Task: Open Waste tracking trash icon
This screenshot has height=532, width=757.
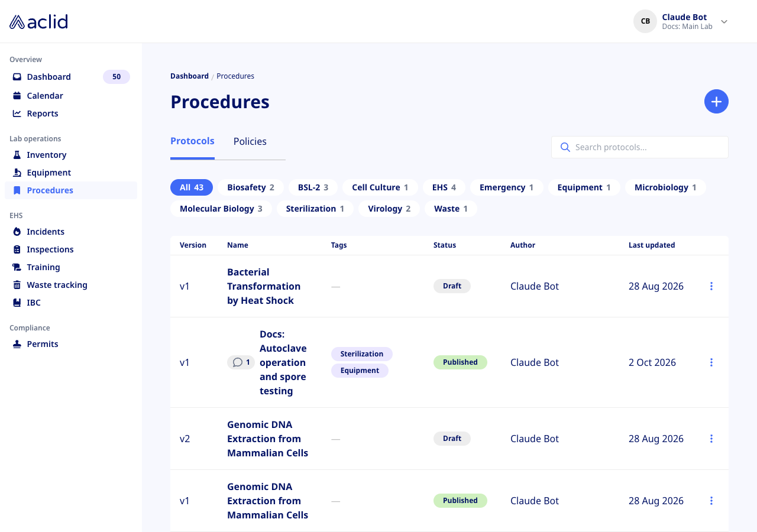Action: [x=17, y=285]
